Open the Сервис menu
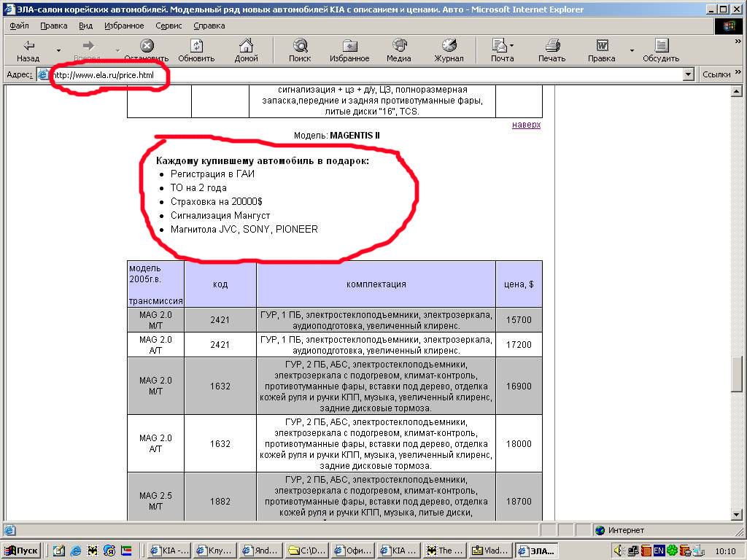747x560 pixels. click(x=169, y=26)
